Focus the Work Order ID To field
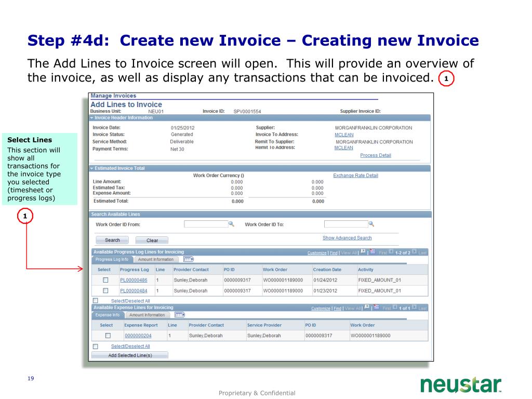Screen dimensions: 532x399 (x=346, y=224)
